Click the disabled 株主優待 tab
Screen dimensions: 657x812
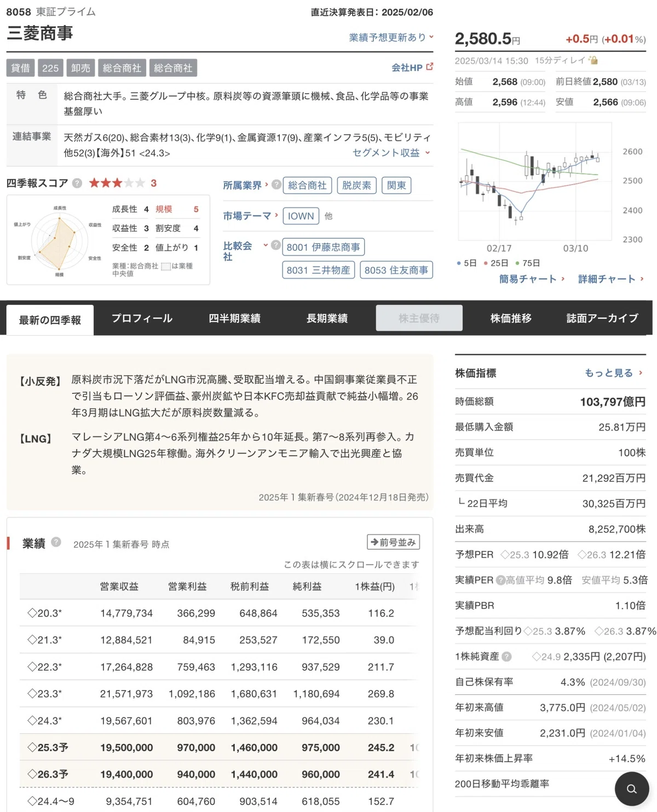click(419, 318)
